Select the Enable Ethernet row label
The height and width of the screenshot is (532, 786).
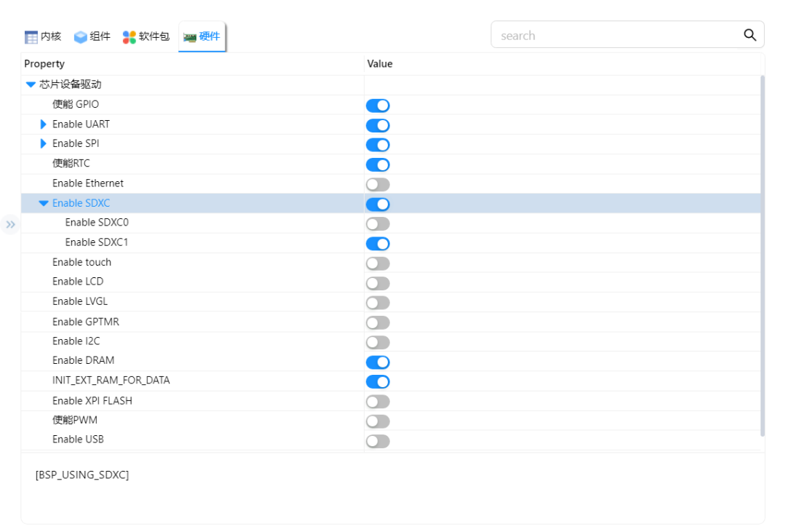point(88,183)
